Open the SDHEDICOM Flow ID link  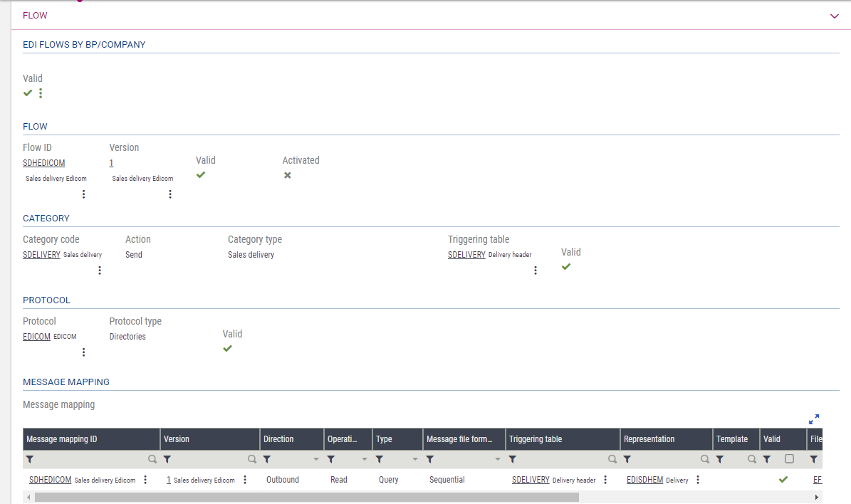pyautogui.click(x=43, y=163)
